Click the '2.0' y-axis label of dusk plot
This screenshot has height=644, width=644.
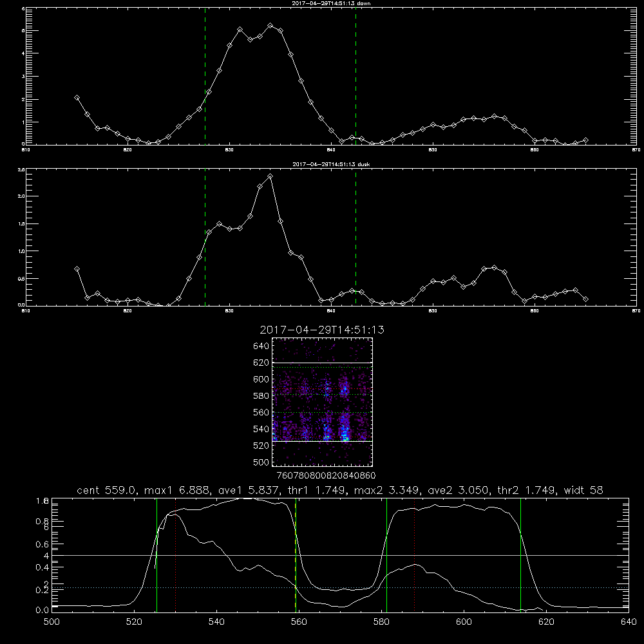[x=21, y=196]
